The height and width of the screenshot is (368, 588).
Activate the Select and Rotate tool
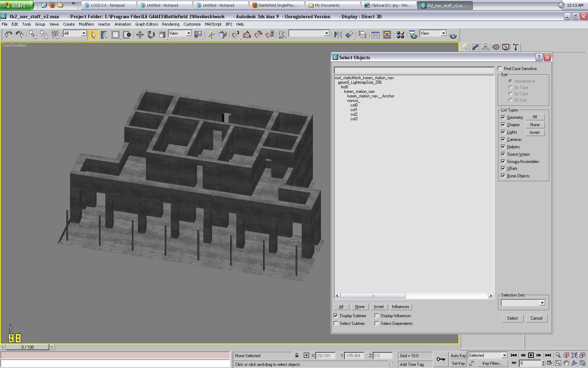151,35
